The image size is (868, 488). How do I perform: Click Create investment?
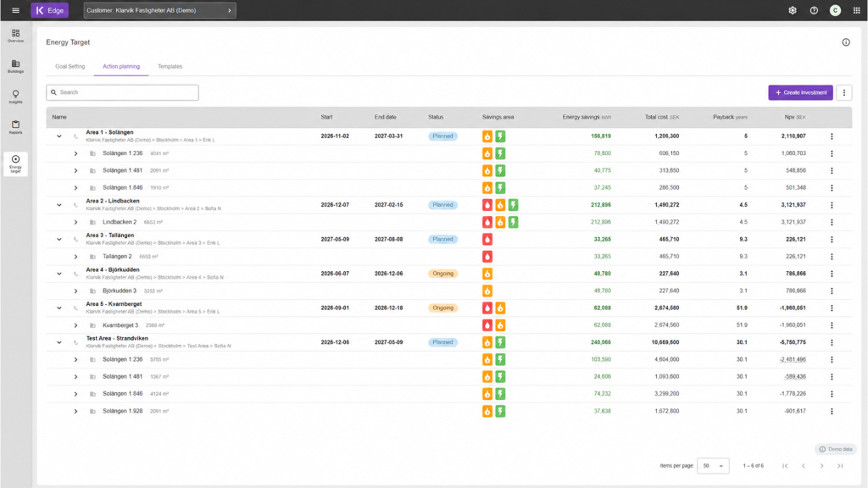(800, 92)
